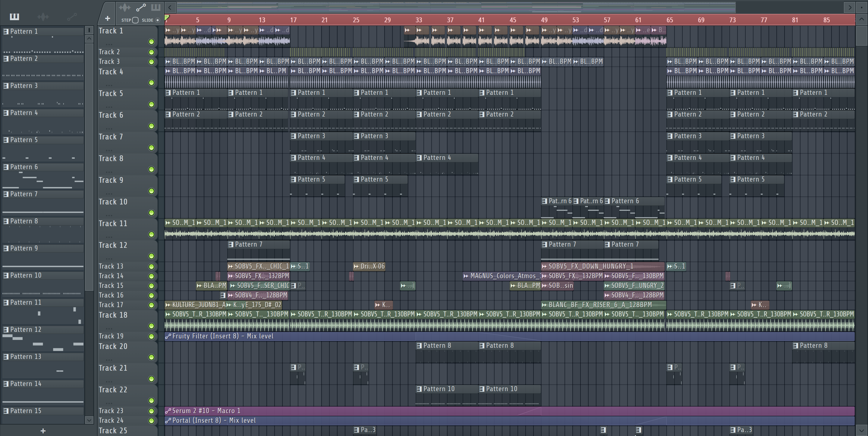Viewport: 868px width, 436px height.
Task: Select the Track 10 header
Action: coord(128,207)
